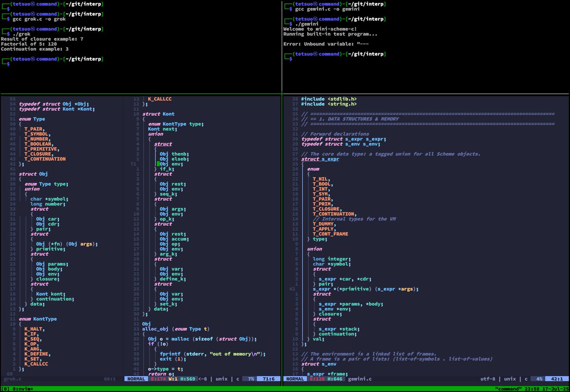This screenshot has width=570, height=392.
Task: Click the E:128 error count in right statusline
Action: tap(317, 379)
